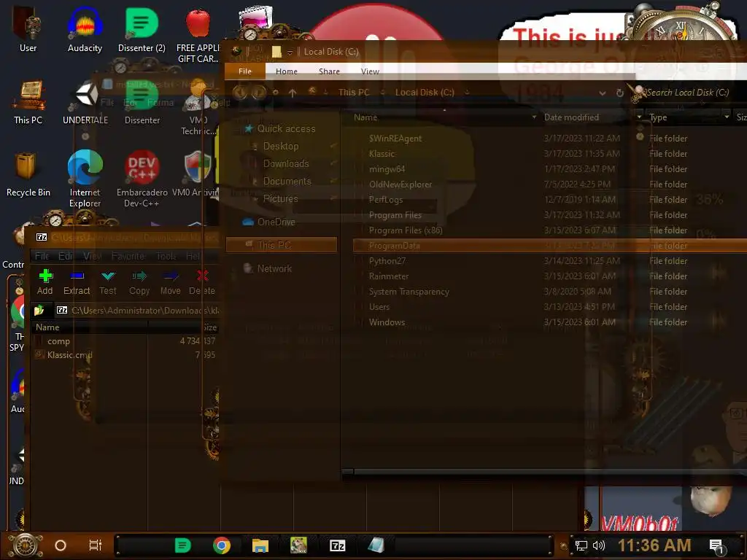Open the quick access toolbar dropdown
The height and width of the screenshot is (560, 747).
pos(290,52)
